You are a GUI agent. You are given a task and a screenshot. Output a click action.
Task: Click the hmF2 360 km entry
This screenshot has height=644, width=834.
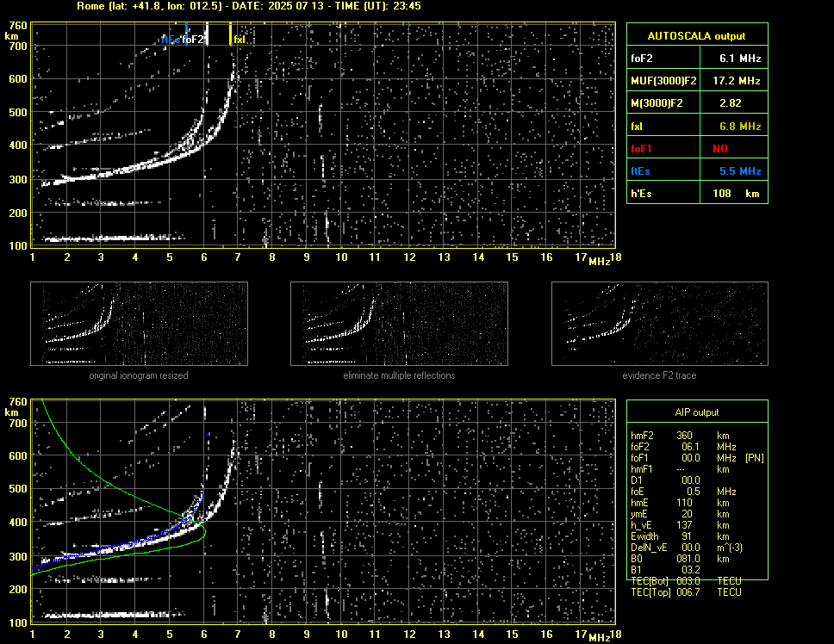point(680,435)
